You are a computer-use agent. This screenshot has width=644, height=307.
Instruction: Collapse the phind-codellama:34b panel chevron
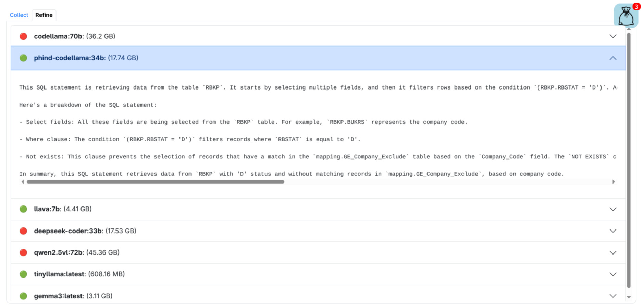coord(613,58)
